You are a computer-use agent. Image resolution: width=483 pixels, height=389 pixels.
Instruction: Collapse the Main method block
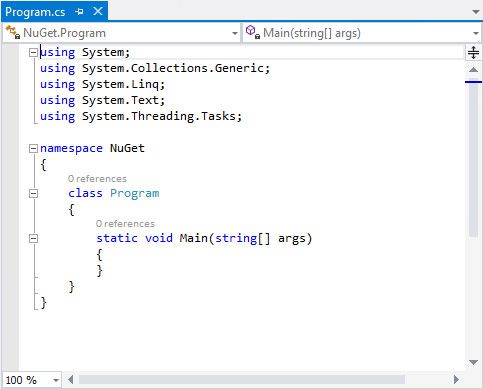[x=33, y=238]
